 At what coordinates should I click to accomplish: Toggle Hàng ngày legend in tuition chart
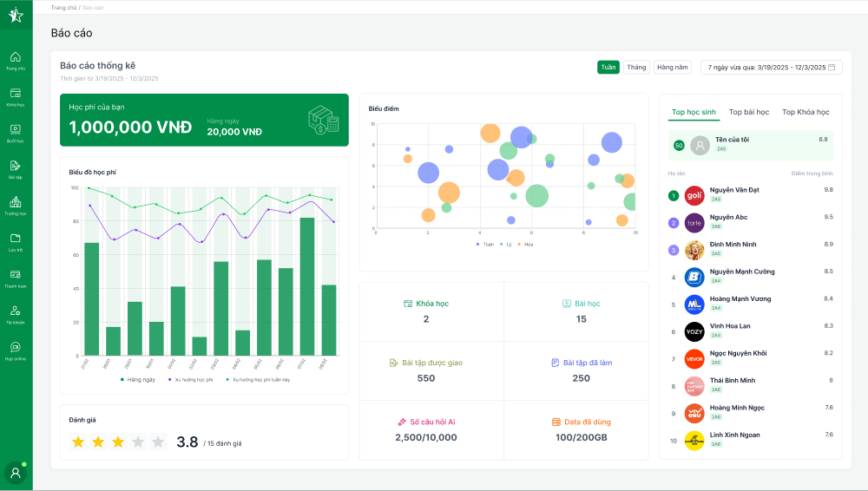(x=137, y=380)
